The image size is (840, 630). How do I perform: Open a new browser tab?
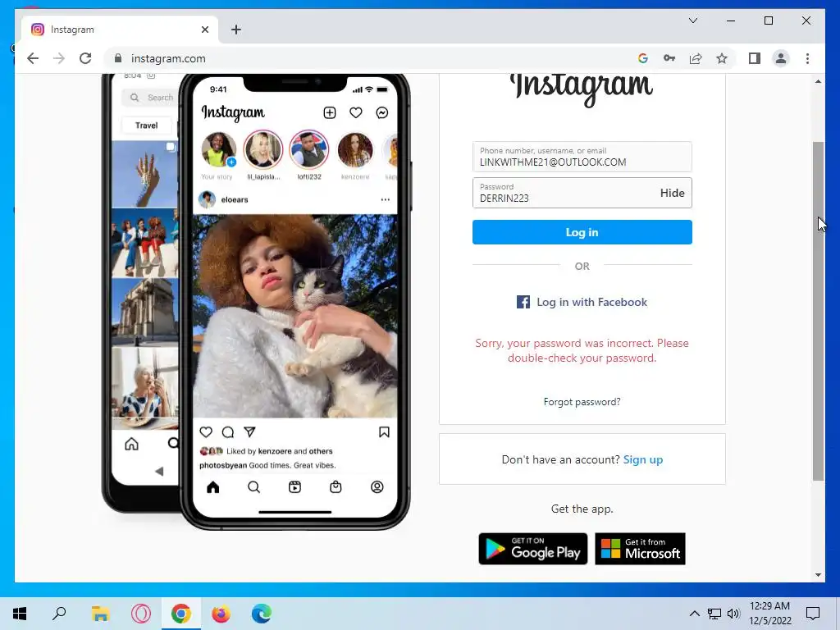click(x=235, y=30)
